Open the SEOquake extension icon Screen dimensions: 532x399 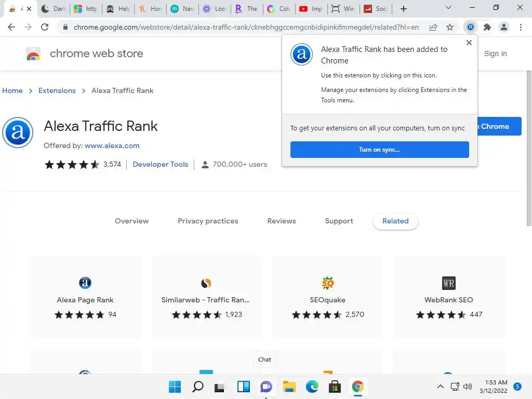[x=327, y=283]
